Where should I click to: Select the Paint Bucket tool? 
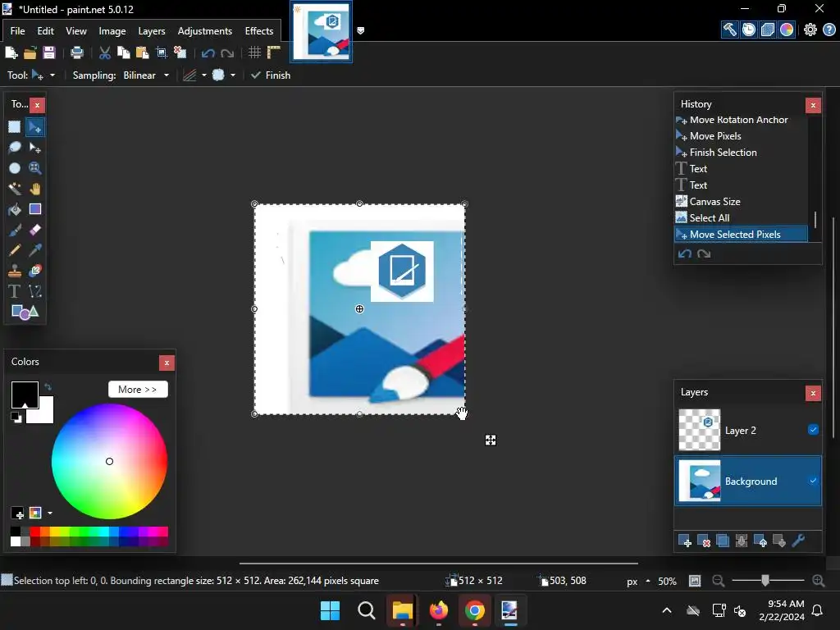(15, 209)
